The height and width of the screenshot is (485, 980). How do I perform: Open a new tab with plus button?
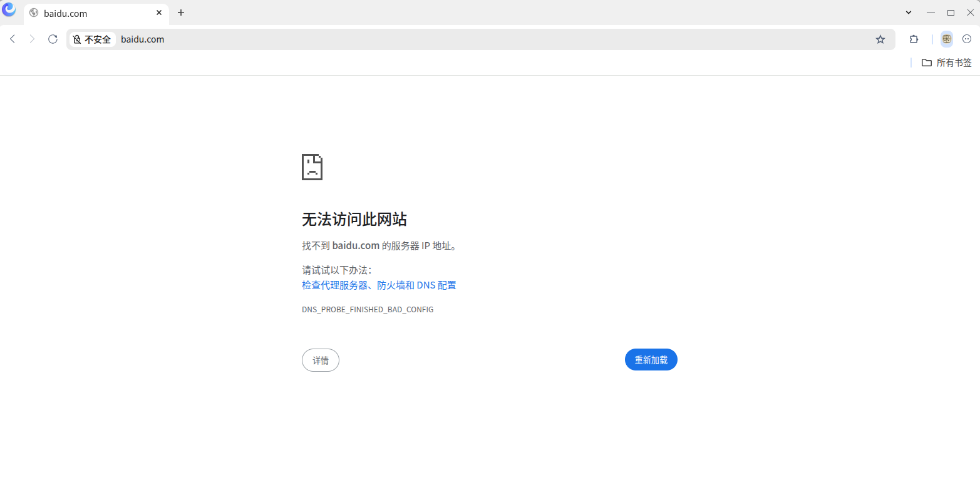(181, 13)
